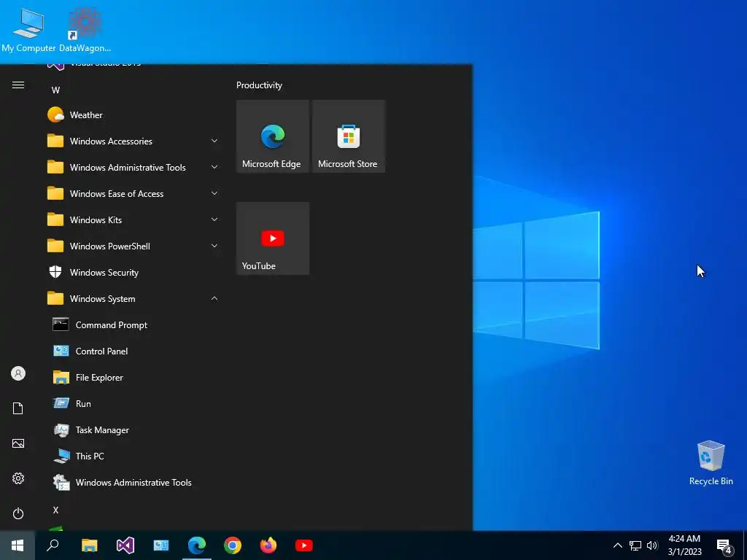Click the Windows Start button on taskbar
Screen dimensions: 747x560
(x=18, y=545)
